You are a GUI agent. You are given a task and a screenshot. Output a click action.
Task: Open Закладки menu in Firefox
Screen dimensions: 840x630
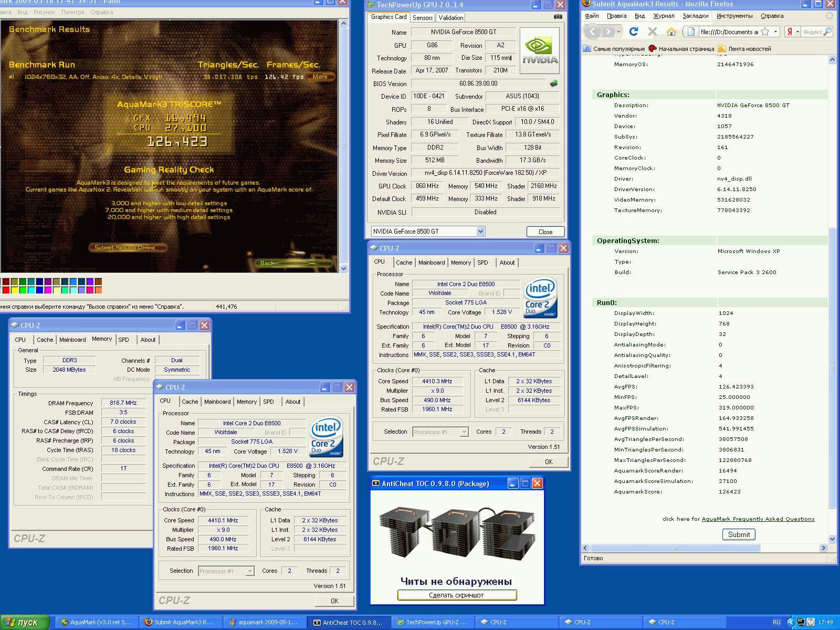pos(695,16)
